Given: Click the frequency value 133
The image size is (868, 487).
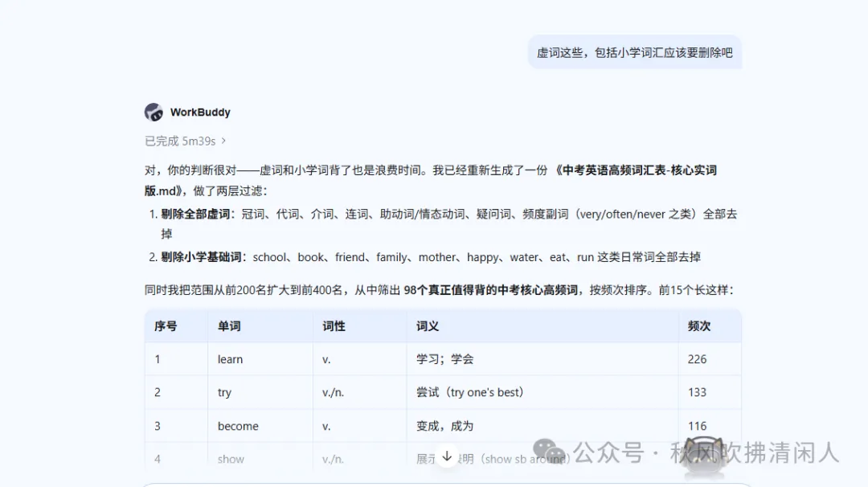Looking at the screenshot, I should coord(697,392).
